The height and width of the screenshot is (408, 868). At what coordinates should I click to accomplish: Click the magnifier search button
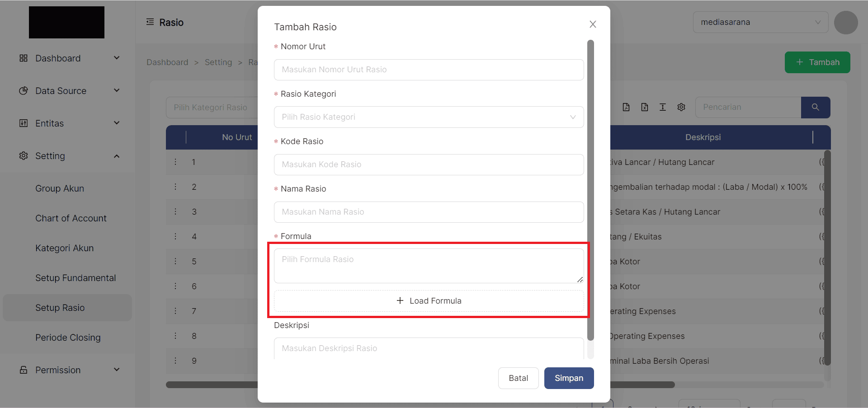[x=815, y=107]
